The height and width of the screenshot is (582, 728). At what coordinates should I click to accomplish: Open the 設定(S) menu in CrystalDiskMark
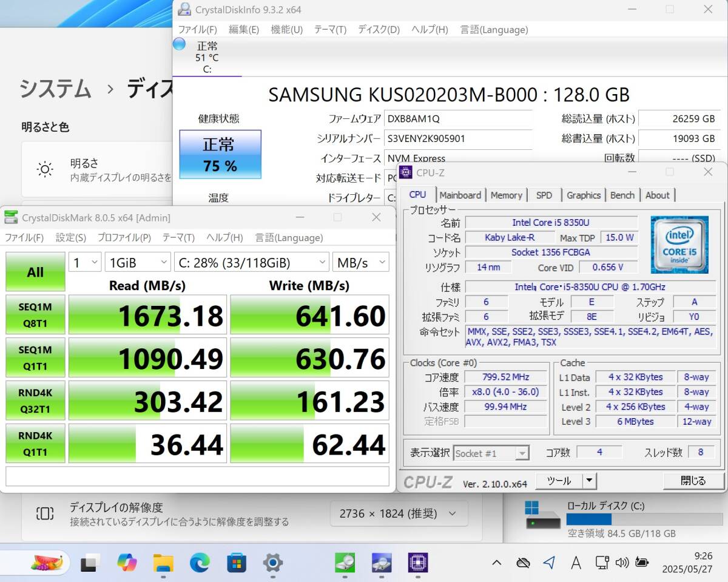click(71, 238)
